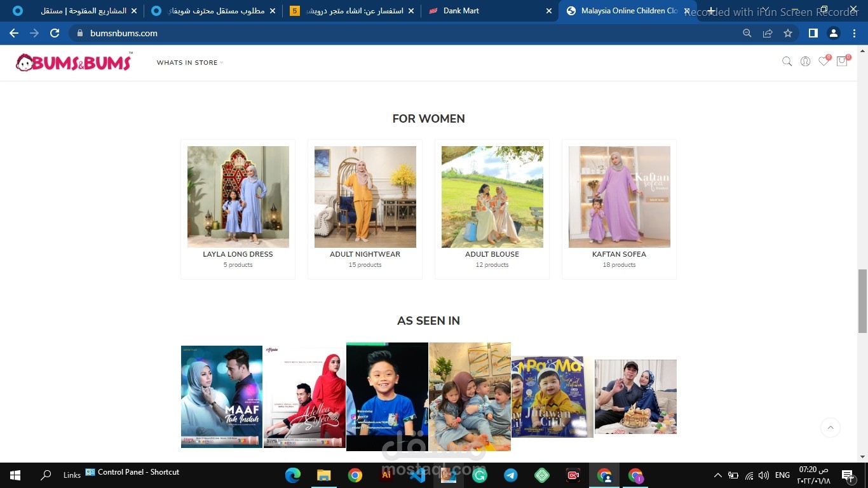Open a new browser tab

point(711,11)
